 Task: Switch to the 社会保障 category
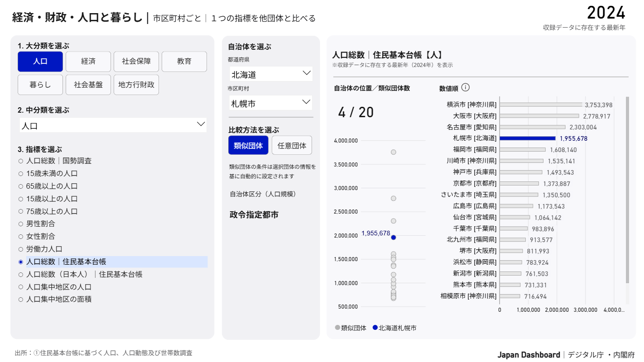pos(136,62)
